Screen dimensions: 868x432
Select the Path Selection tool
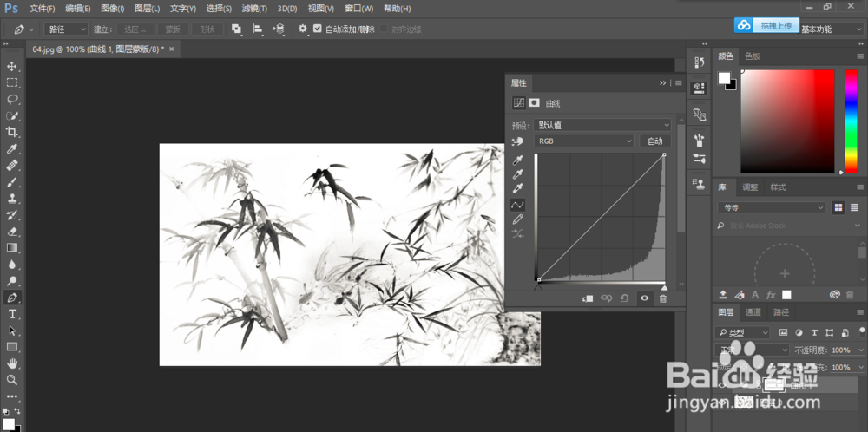coord(11,331)
